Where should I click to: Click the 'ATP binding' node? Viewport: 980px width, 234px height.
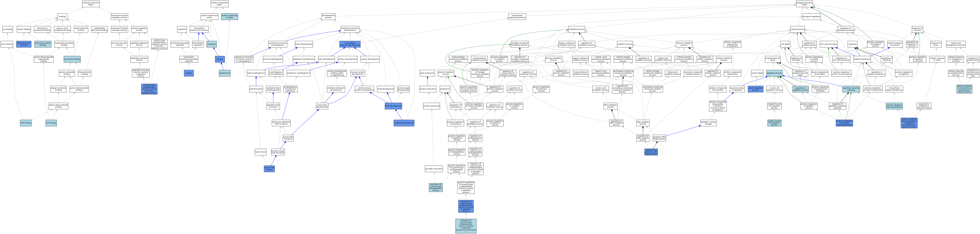pyautogui.click(x=51, y=123)
